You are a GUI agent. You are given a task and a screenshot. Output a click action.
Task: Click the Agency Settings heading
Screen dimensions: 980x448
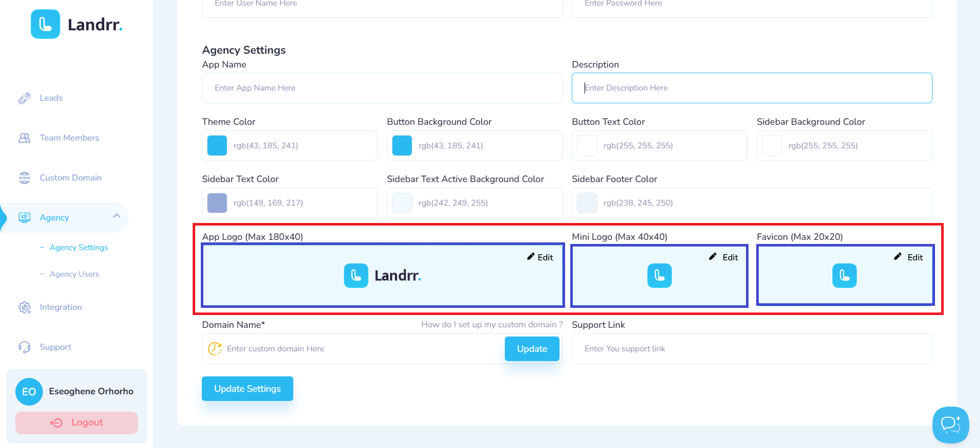point(244,50)
